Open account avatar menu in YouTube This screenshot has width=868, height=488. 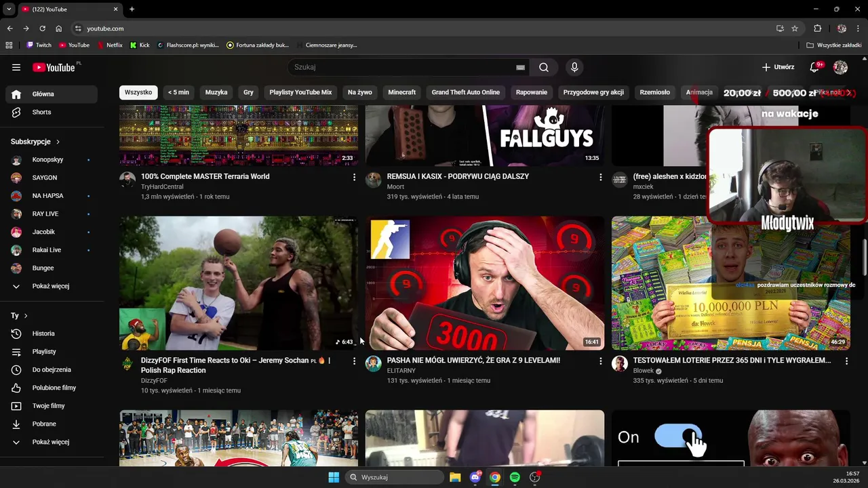click(840, 67)
